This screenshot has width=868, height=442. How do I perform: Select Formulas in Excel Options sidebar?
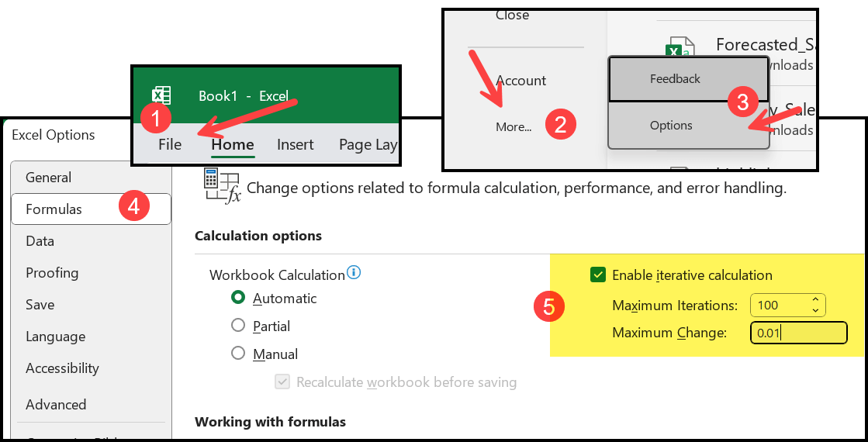point(91,209)
